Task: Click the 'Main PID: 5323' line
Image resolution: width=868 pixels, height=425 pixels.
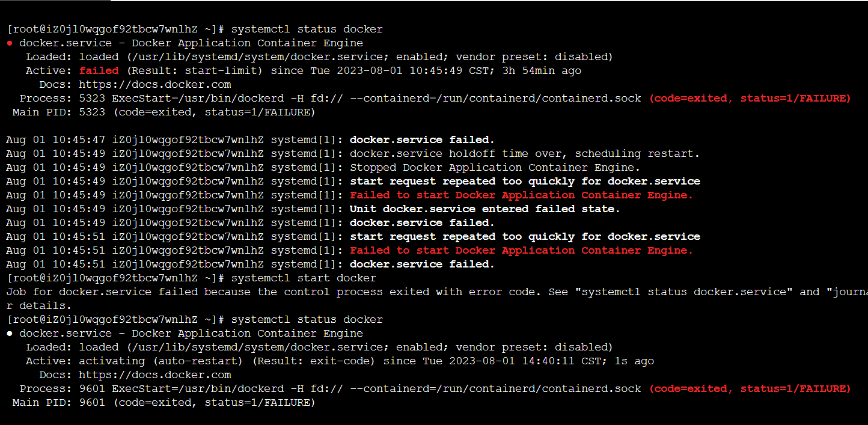Action: click(x=164, y=112)
